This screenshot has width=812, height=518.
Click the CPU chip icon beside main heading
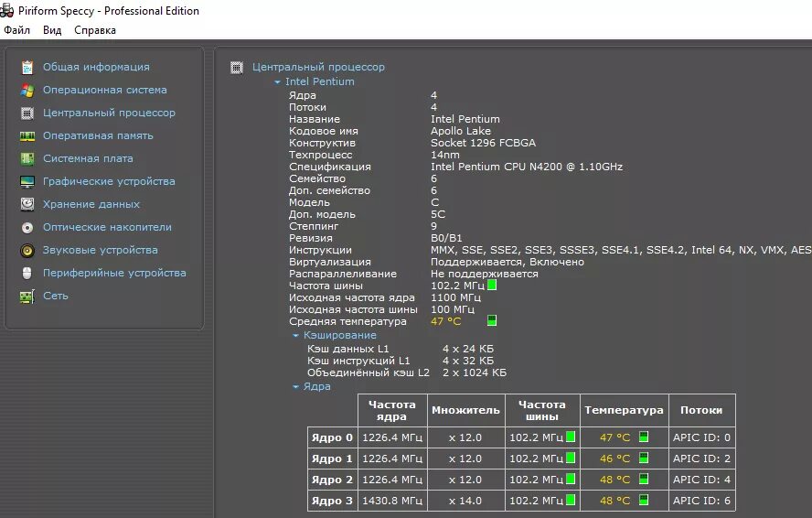click(x=237, y=68)
